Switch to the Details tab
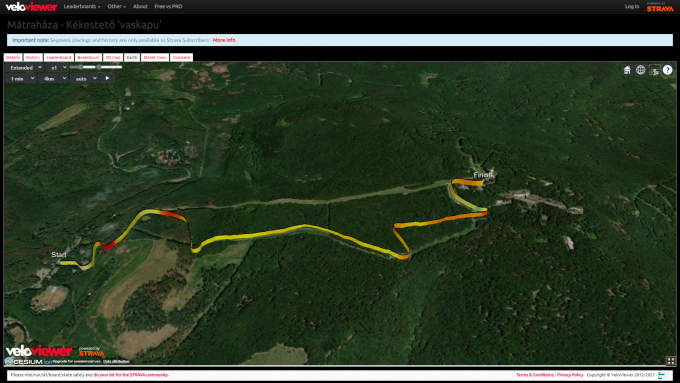 (13, 57)
